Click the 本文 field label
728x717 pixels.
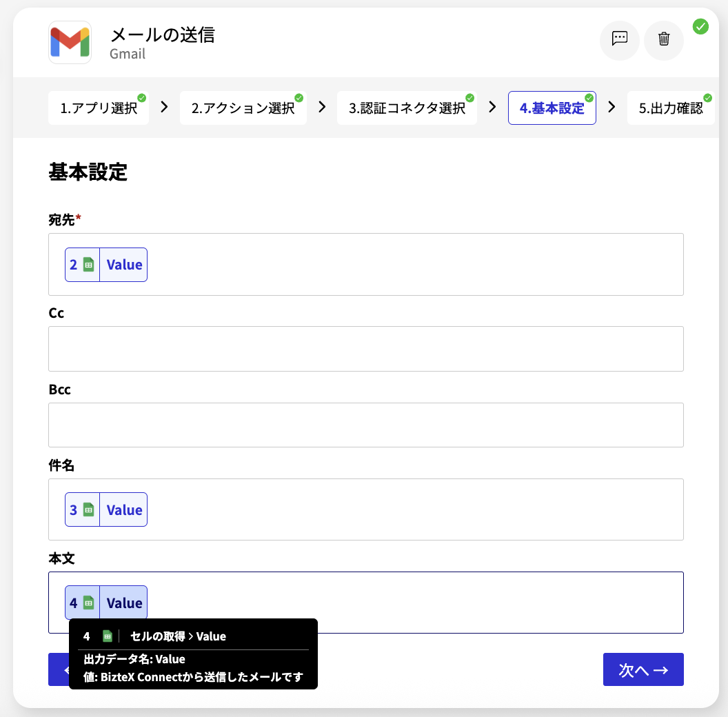[61, 558]
